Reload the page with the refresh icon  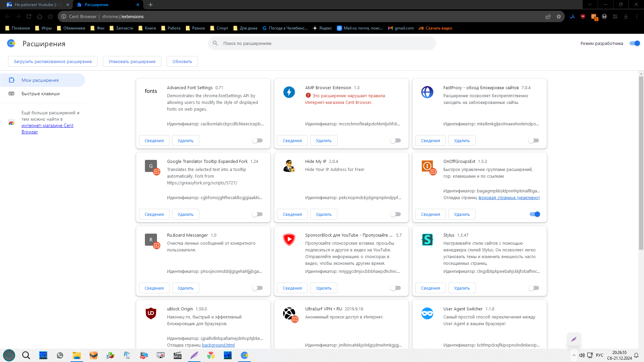coord(29,16)
